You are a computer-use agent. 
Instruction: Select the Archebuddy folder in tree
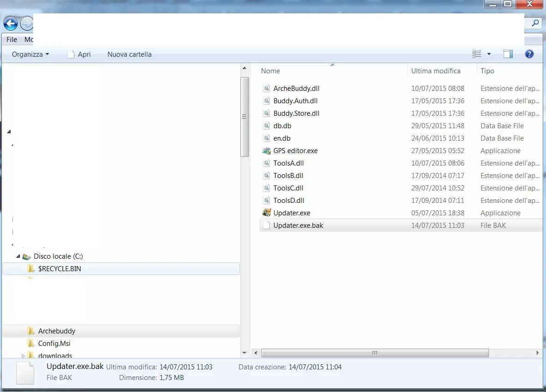[x=56, y=331]
